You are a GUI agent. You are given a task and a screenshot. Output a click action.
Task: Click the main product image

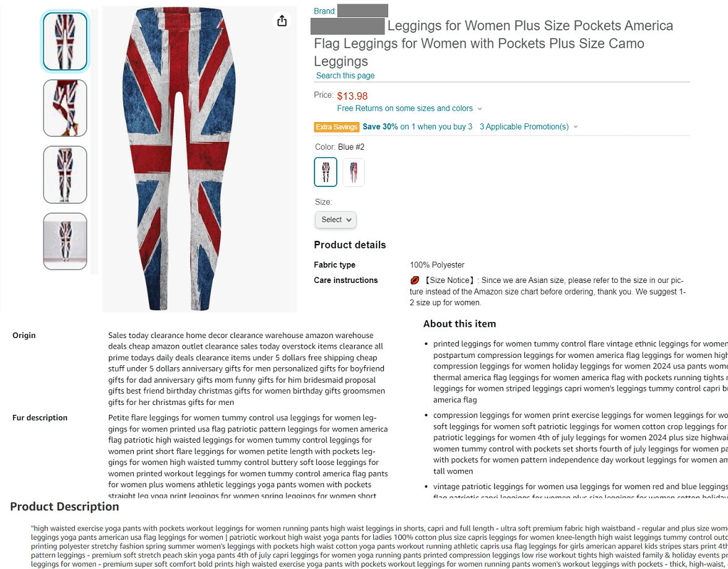pyautogui.click(x=199, y=158)
